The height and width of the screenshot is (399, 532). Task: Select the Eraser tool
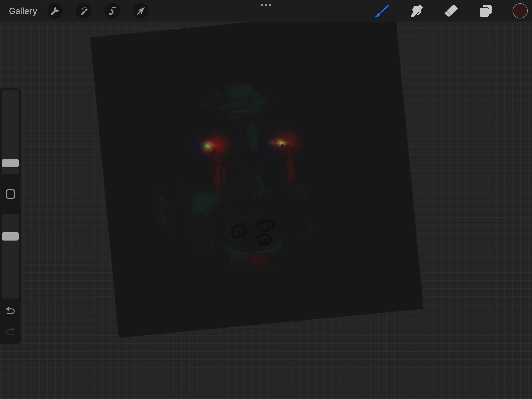[451, 11]
